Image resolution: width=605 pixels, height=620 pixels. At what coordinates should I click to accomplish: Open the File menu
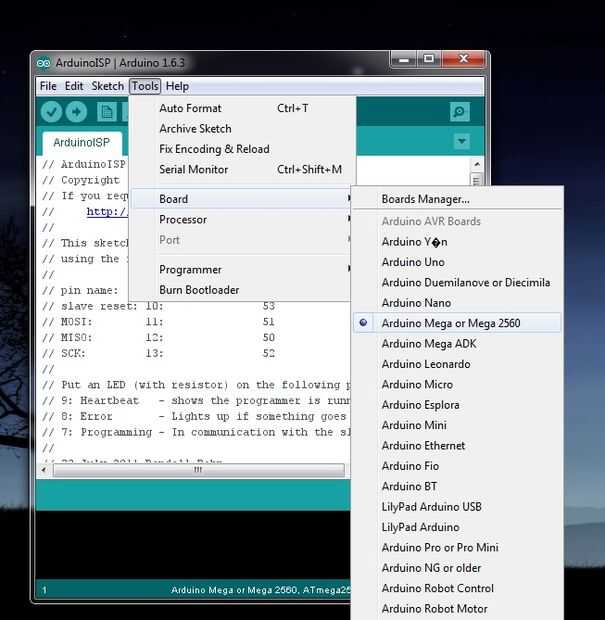coord(48,86)
